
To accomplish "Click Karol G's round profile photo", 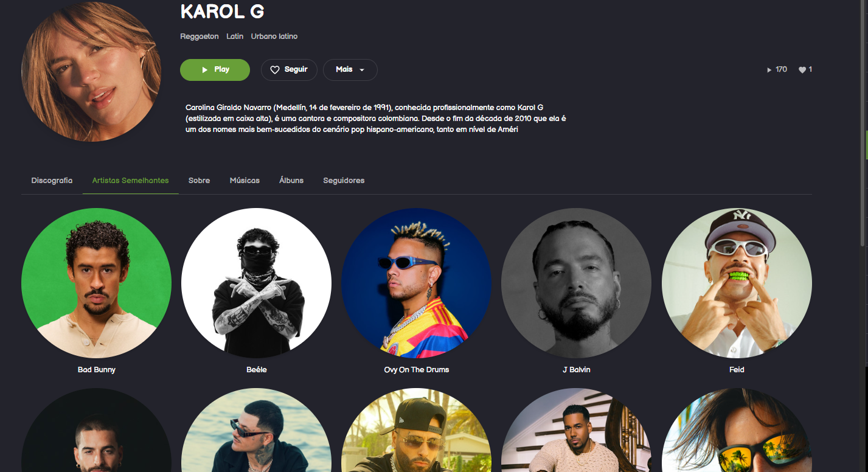I will (x=91, y=72).
